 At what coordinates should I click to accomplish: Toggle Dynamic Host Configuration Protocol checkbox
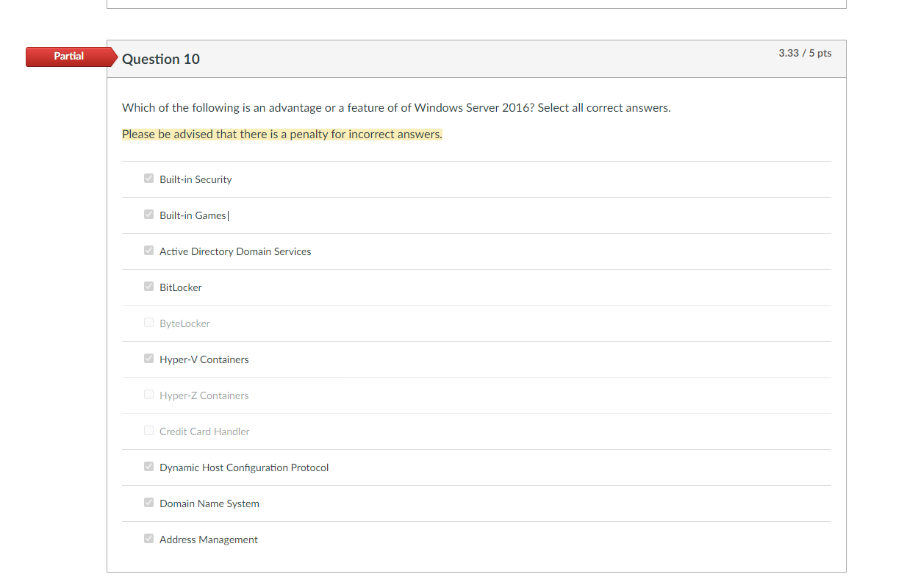pyautogui.click(x=148, y=467)
